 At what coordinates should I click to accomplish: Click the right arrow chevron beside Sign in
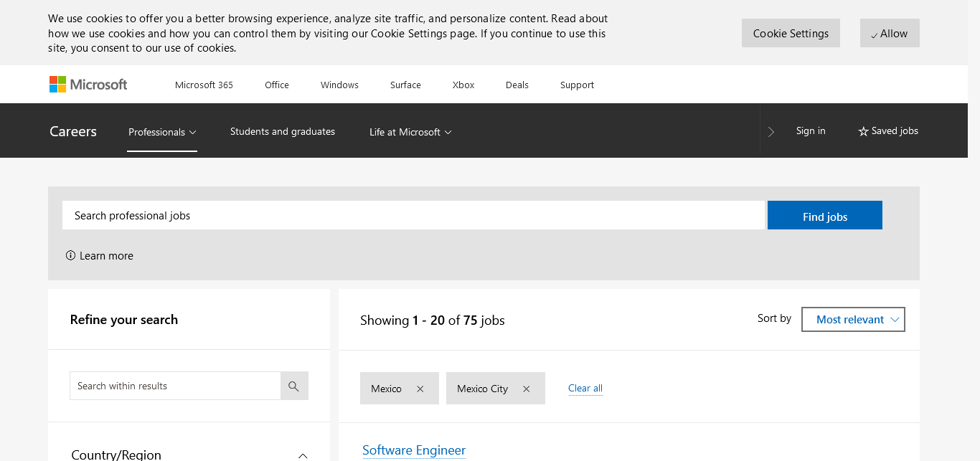click(x=771, y=131)
